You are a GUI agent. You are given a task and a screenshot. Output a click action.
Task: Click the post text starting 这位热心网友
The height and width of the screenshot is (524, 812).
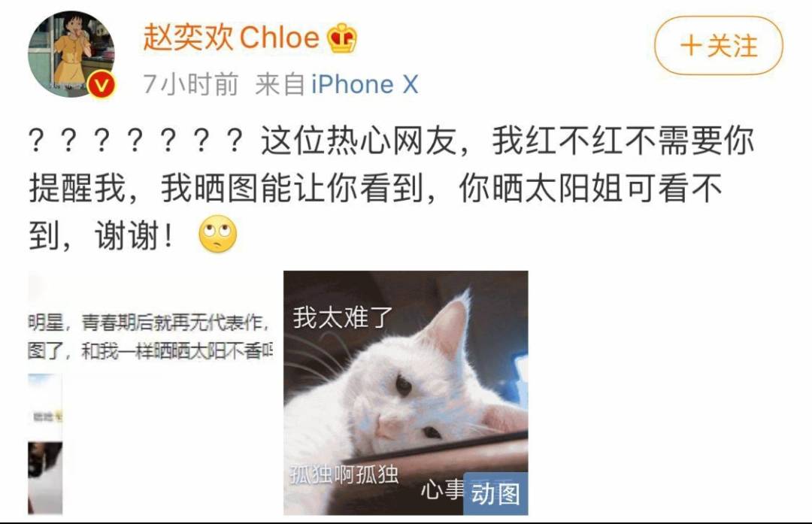391,188
